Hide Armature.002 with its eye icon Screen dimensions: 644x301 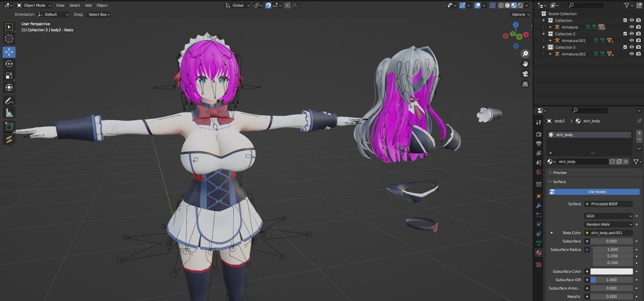click(x=632, y=54)
